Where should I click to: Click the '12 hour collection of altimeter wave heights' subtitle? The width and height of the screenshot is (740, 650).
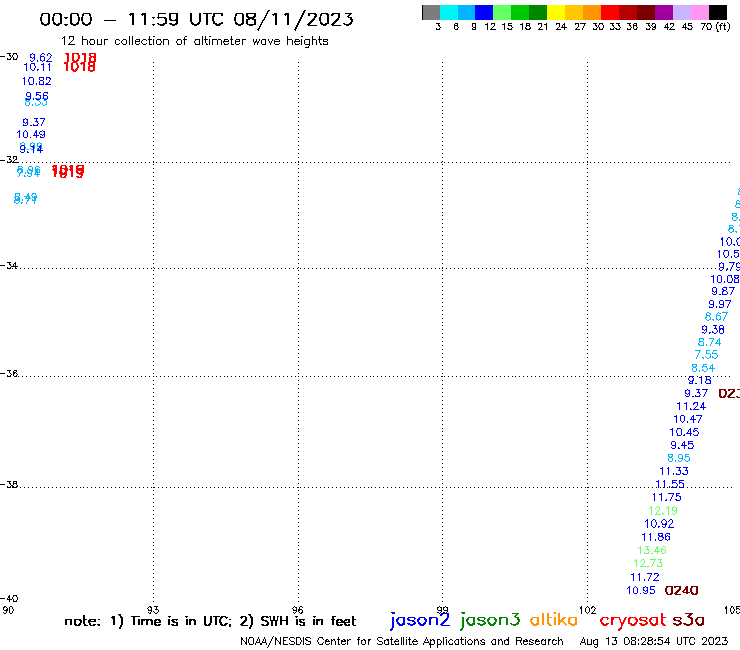click(194, 41)
